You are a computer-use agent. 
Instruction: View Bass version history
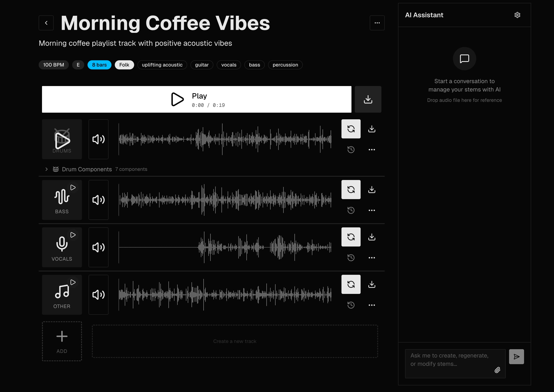pyautogui.click(x=351, y=210)
